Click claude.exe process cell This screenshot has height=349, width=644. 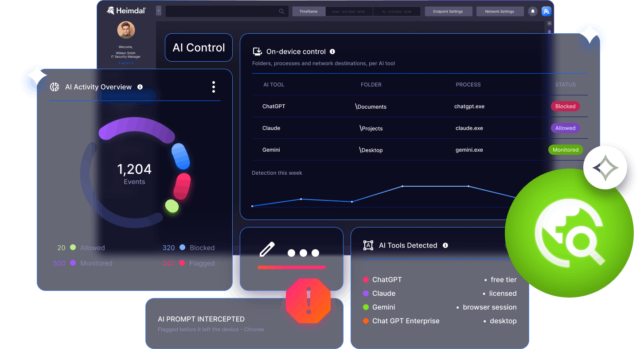[469, 128]
